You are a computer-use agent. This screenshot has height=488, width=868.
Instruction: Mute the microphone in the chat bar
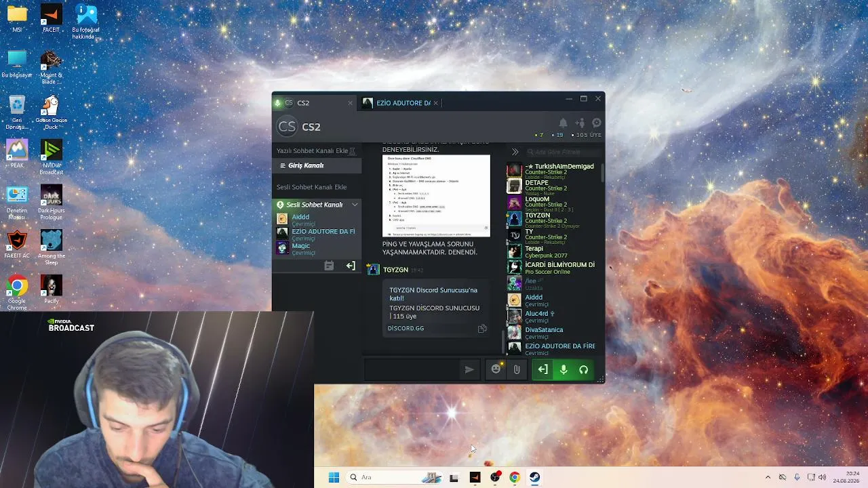tap(563, 369)
